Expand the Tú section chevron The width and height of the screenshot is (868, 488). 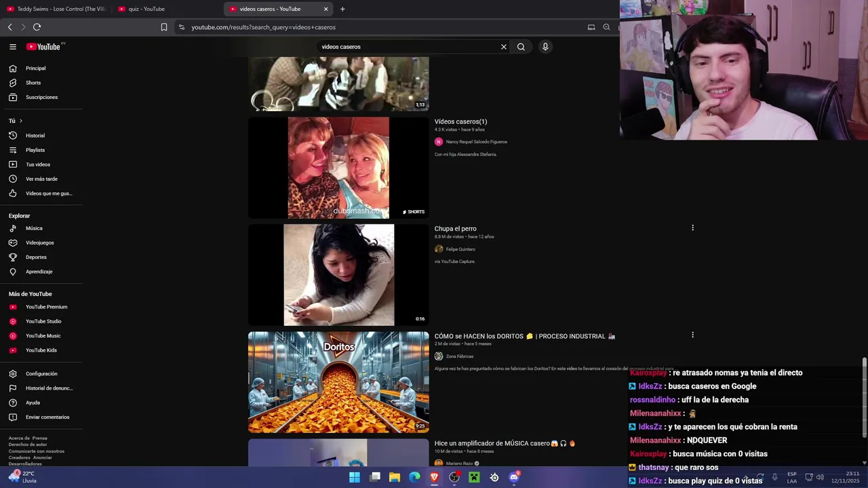[x=21, y=121]
